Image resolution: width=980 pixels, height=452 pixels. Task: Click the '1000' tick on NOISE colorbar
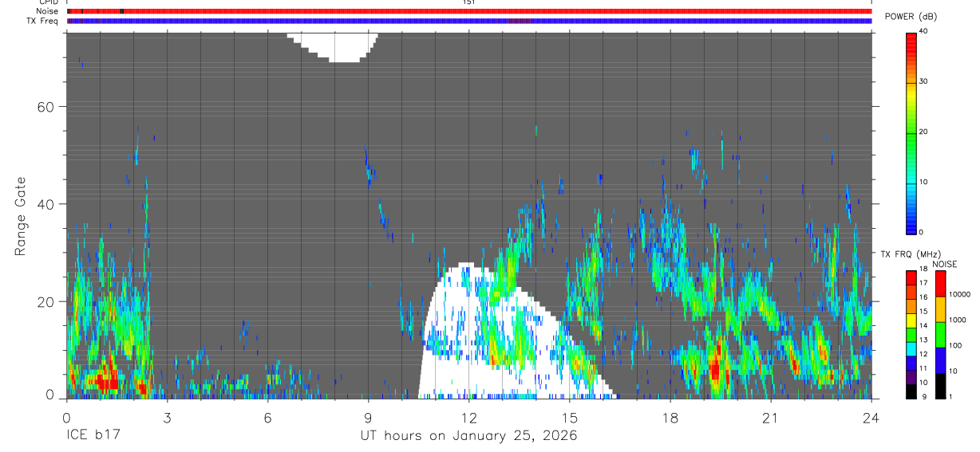tap(958, 320)
